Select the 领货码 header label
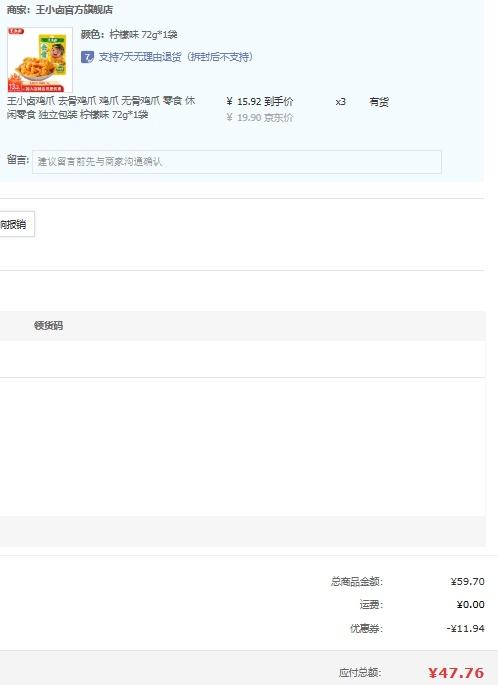 (x=48, y=325)
